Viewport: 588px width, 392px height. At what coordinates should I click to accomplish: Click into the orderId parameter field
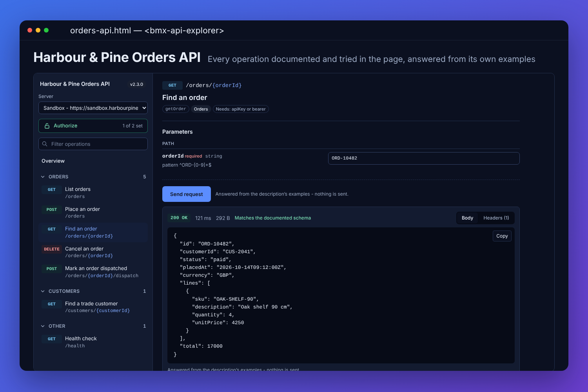(424, 158)
